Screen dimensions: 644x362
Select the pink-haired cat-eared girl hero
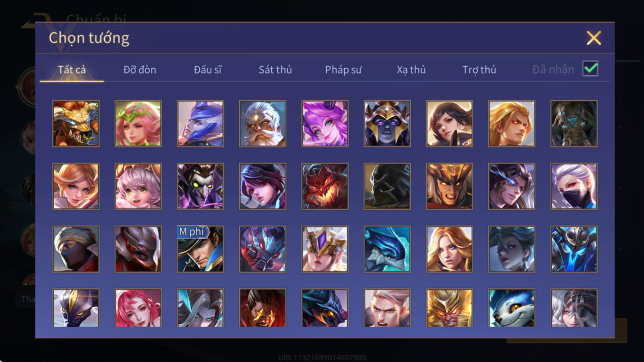tap(138, 186)
